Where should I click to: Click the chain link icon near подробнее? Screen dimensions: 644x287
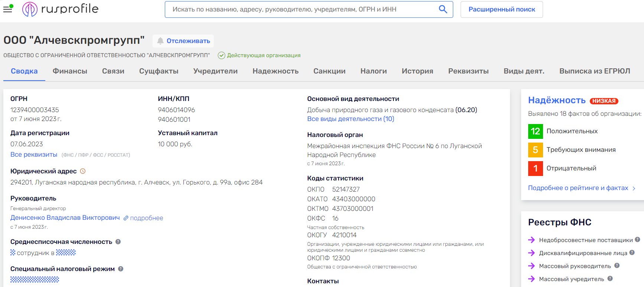click(126, 218)
